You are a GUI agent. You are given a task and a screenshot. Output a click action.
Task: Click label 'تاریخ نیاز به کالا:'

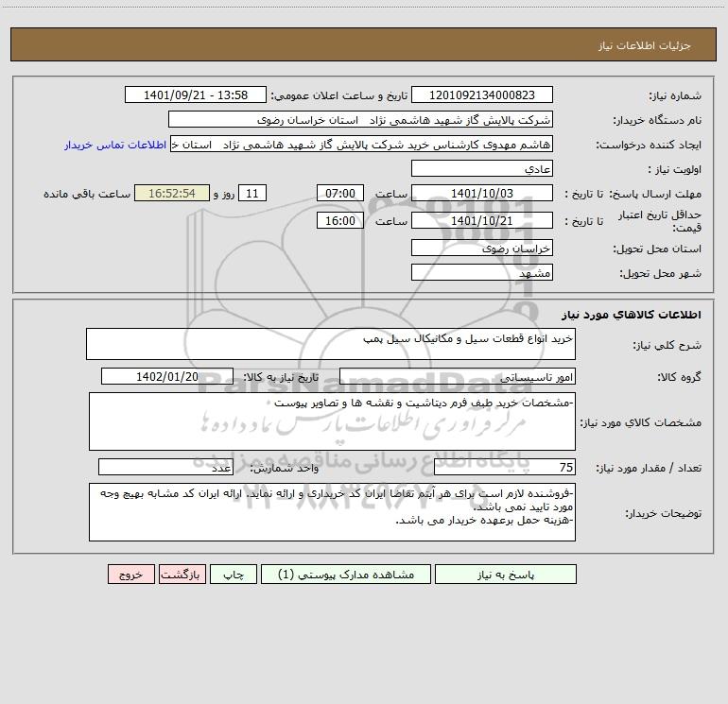click(281, 377)
